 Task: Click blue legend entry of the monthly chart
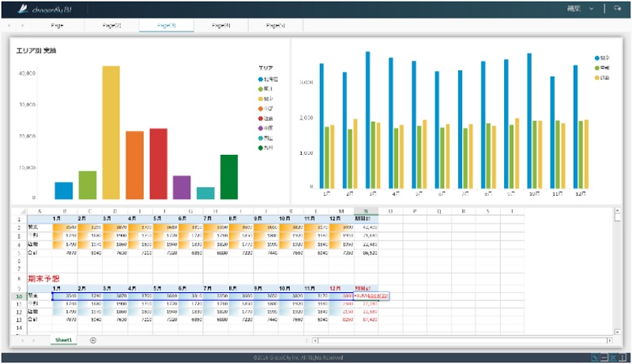(602, 58)
